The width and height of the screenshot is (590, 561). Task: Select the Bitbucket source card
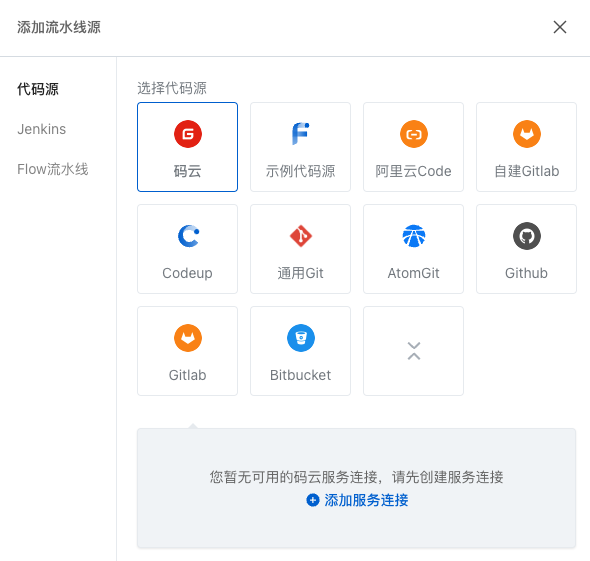[x=300, y=351]
